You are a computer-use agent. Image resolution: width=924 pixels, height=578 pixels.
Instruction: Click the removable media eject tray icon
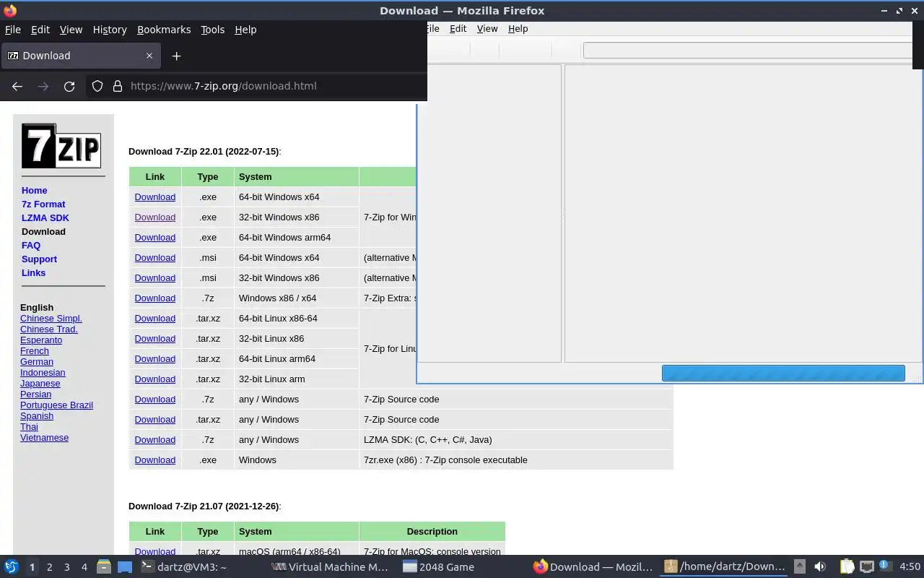pos(799,567)
